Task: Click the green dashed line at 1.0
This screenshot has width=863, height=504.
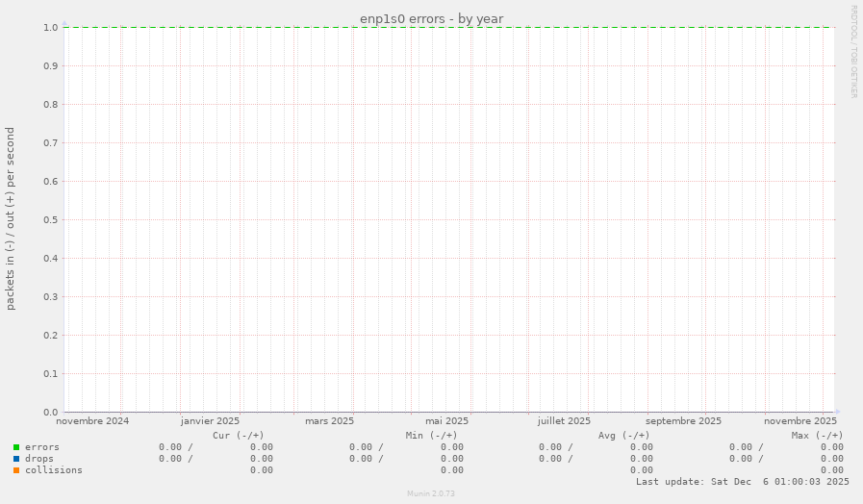Action: point(449,27)
